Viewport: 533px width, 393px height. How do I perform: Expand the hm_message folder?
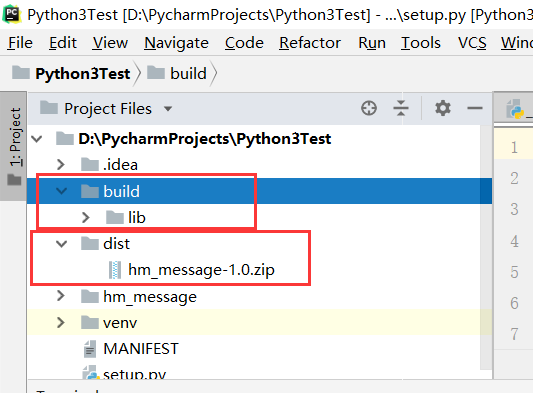[x=61, y=296]
